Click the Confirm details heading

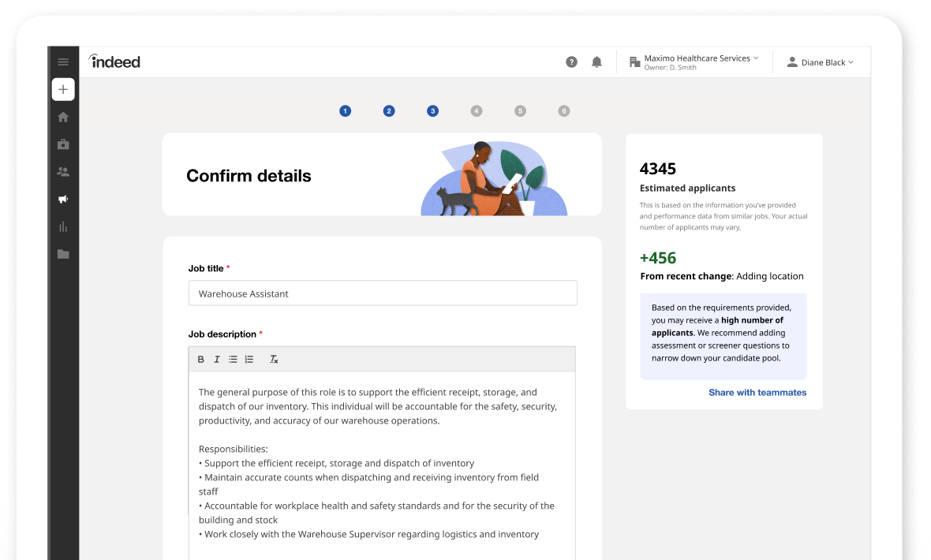coord(249,176)
